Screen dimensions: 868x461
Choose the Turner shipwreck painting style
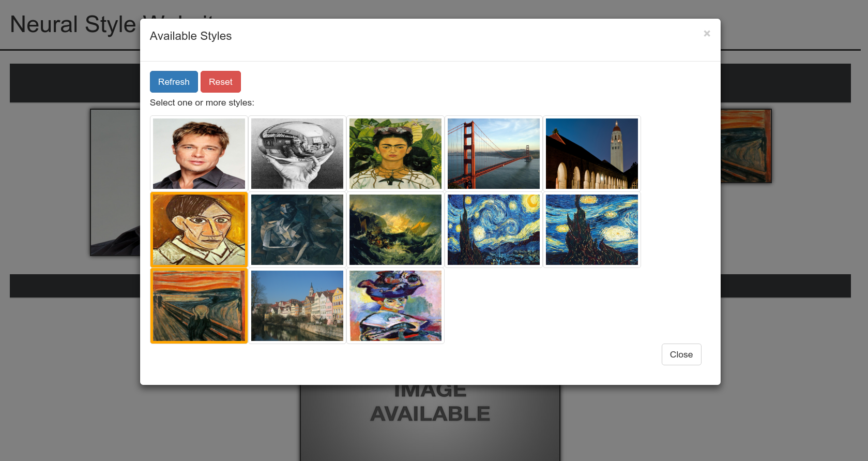click(395, 230)
